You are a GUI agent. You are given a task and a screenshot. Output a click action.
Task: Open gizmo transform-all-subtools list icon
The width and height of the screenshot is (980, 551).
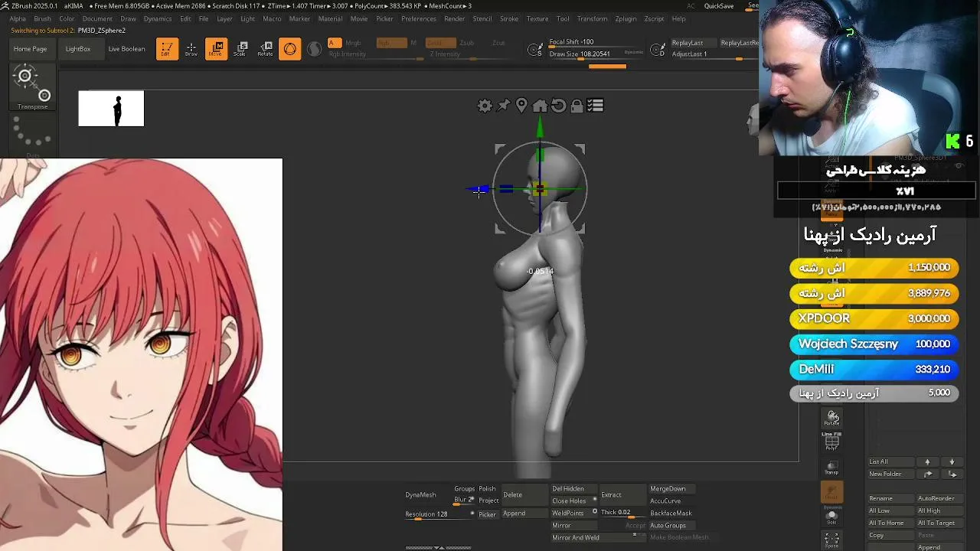595,106
